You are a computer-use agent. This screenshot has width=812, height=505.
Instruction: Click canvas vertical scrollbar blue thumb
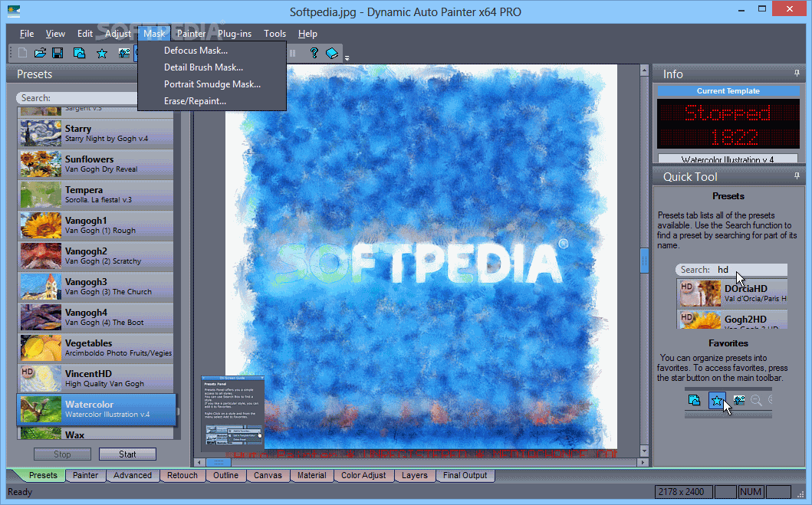click(644, 261)
